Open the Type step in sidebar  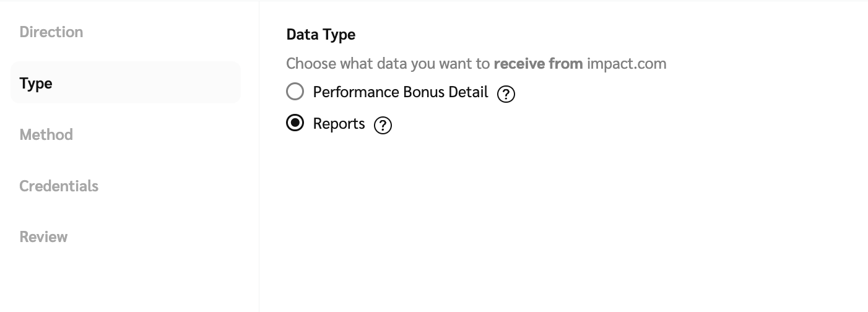pyautogui.click(x=36, y=84)
